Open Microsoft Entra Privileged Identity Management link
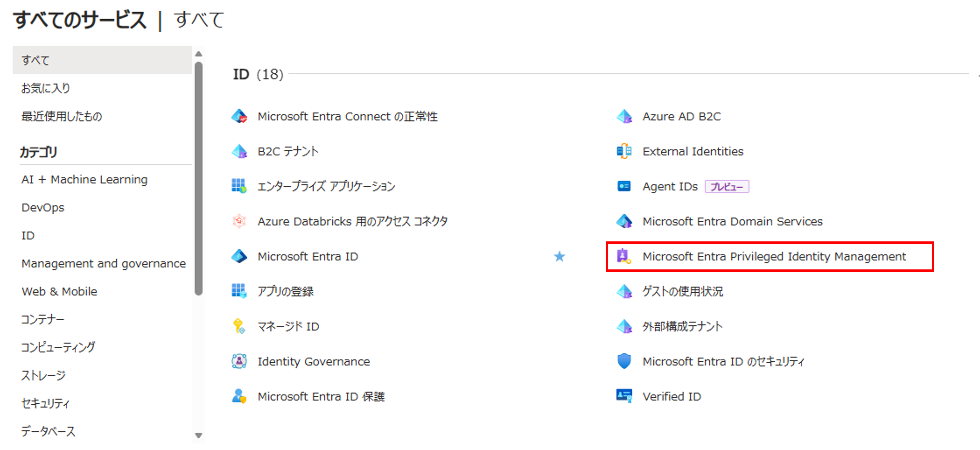The height and width of the screenshot is (450, 980). 775,256
